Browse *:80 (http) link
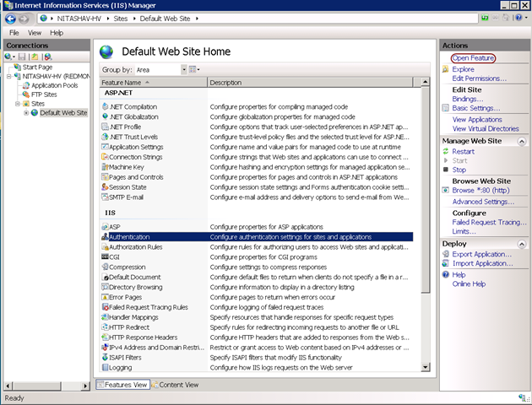Screen dimensions: 532x405 coord(480,190)
